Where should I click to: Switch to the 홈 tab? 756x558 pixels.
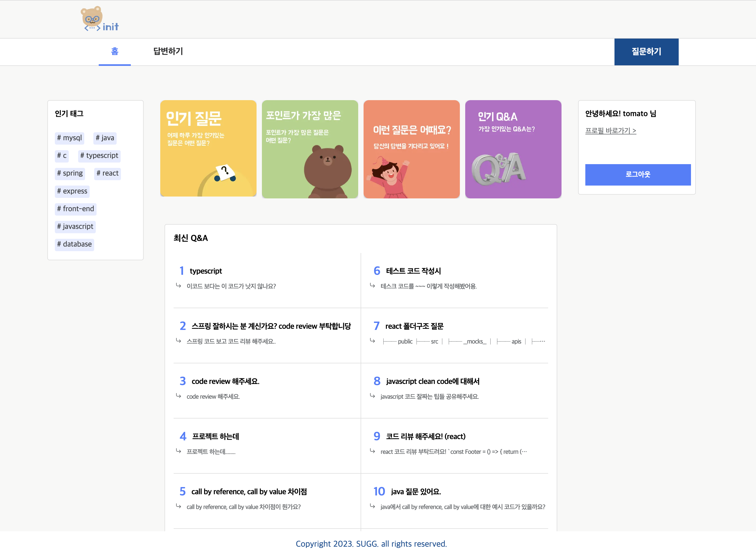pyautogui.click(x=115, y=52)
